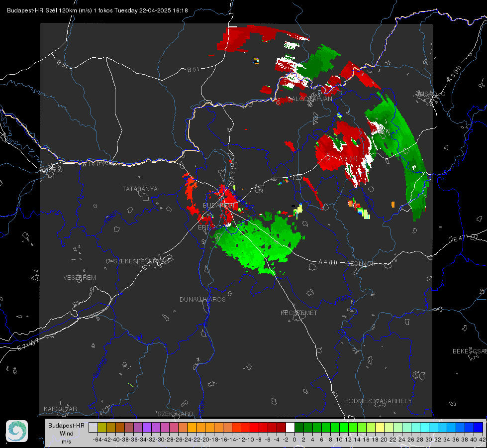Select the SZOLNOK city label
The image size is (487, 448).
tap(361, 263)
